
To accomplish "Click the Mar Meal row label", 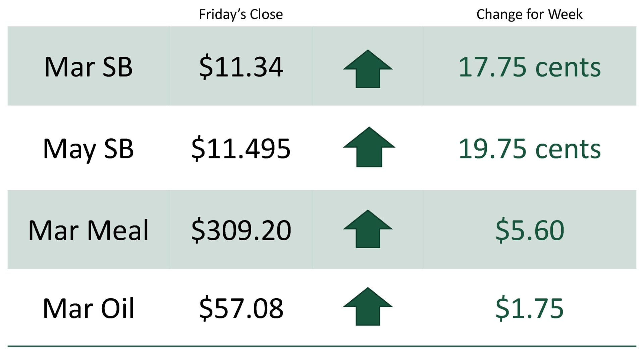I will 88,230.
